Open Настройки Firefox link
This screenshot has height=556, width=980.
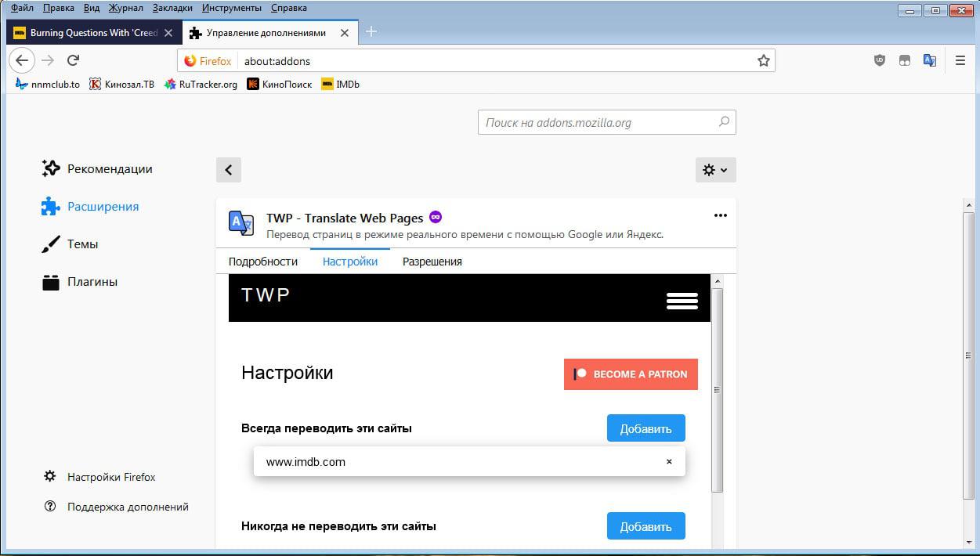(x=99, y=476)
